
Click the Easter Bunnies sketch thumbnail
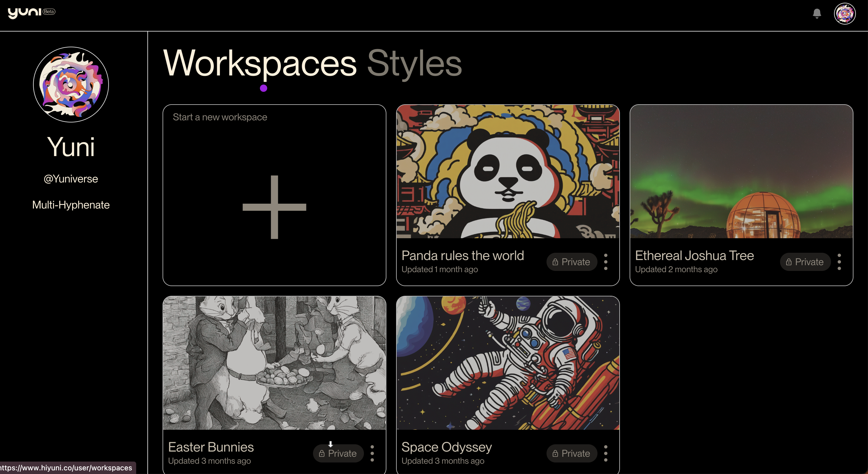tap(274, 363)
